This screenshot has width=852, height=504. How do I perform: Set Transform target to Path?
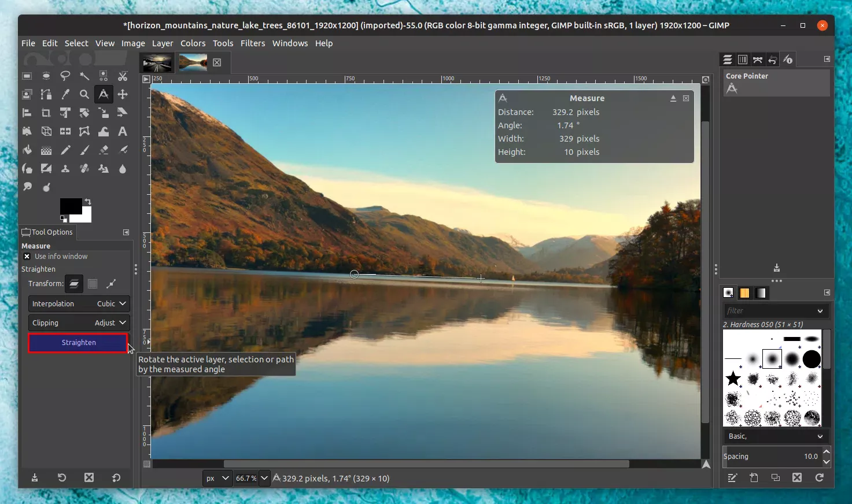click(x=112, y=283)
